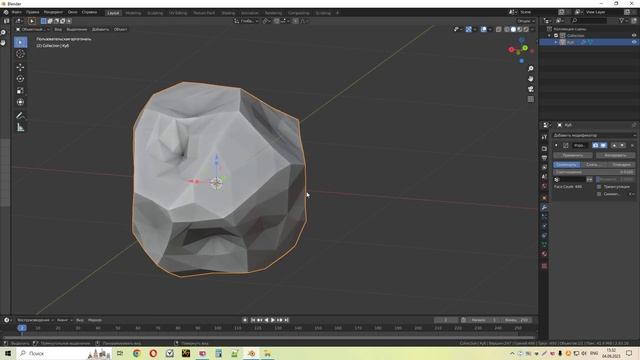
Task: Select the Annotate pencil tool
Action: (20, 116)
